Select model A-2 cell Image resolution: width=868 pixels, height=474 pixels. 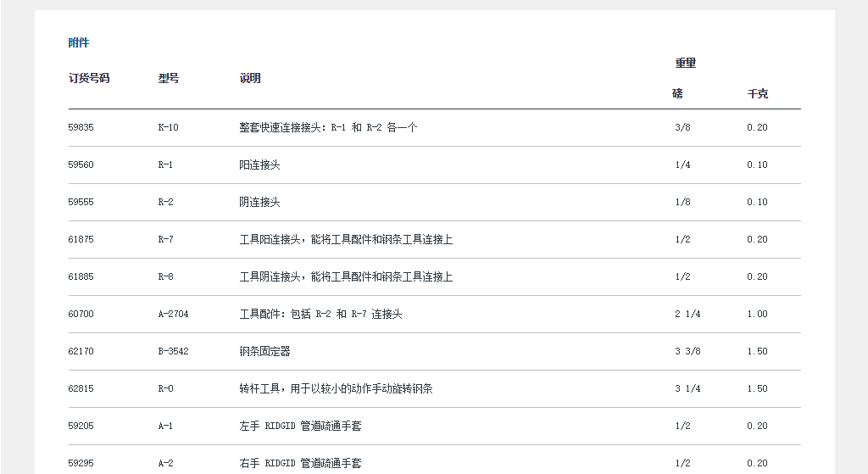pyautogui.click(x=165, y=463)
